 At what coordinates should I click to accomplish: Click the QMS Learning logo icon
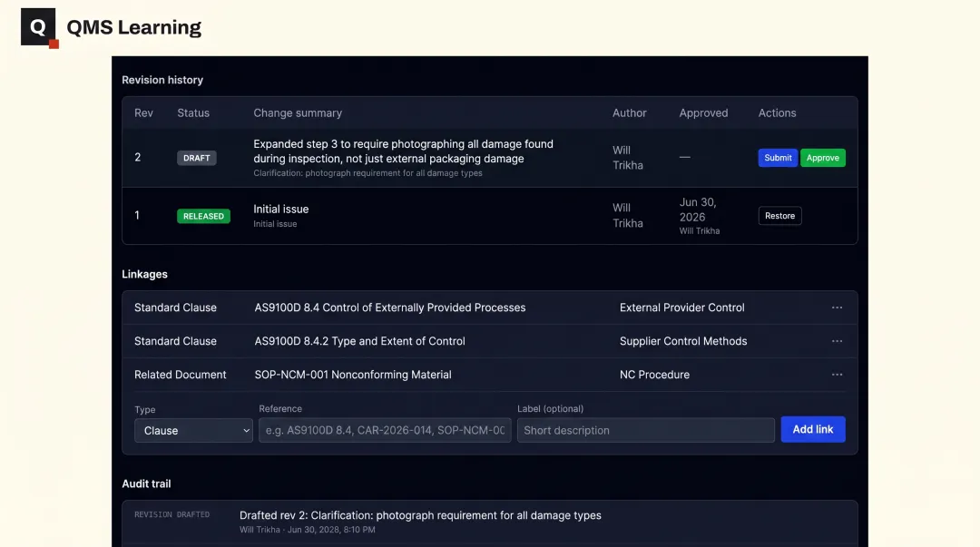pos(39,28)
